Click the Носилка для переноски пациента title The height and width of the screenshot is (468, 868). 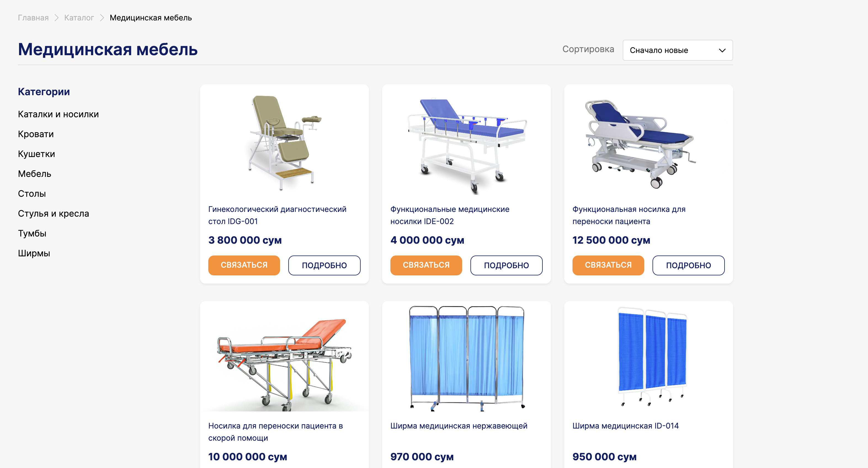[275, 432]
